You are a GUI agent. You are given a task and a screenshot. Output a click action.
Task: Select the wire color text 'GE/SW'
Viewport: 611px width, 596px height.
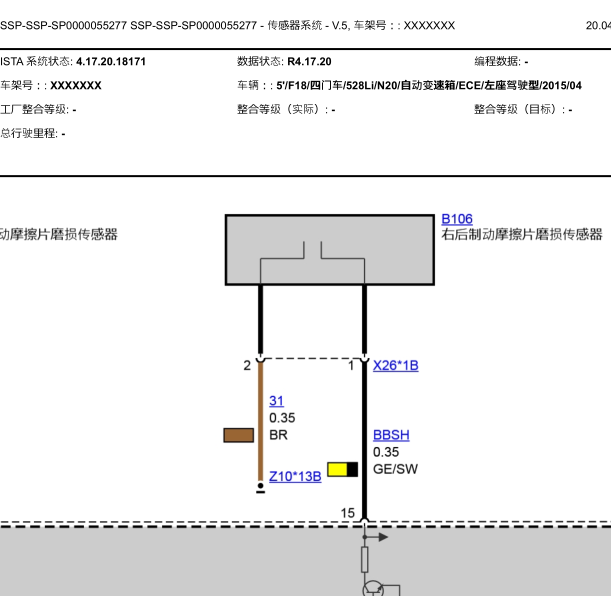(x=395, y=469)
